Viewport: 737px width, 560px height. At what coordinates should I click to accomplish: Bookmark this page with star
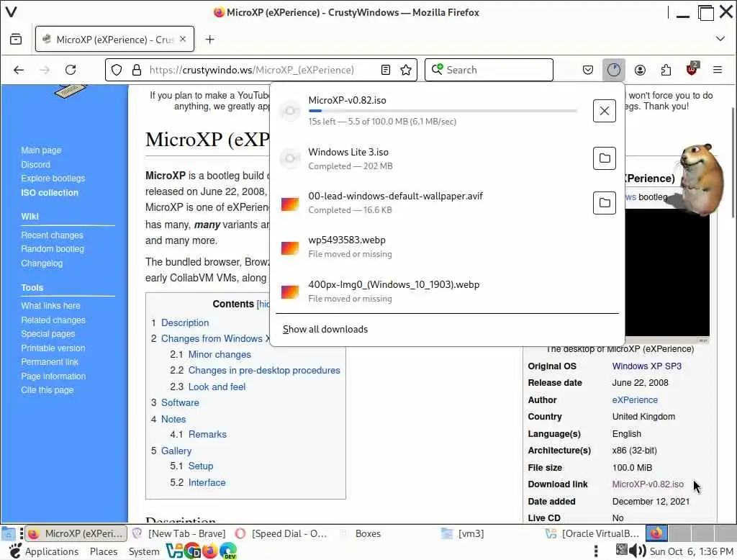(x=406, y=70)
